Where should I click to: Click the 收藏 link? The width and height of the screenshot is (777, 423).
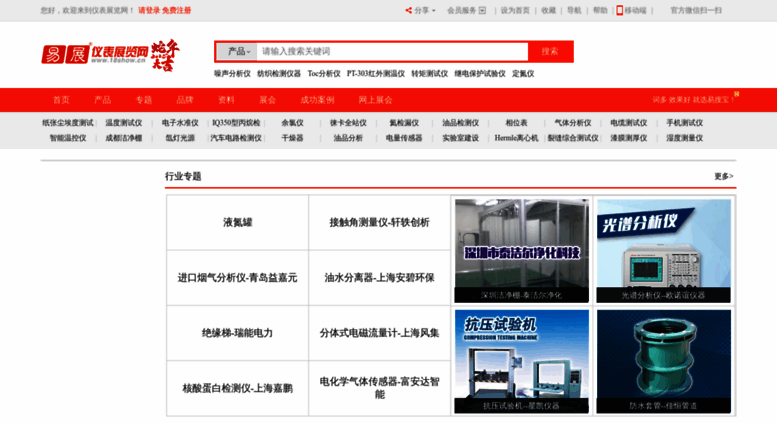click(548, 10)
